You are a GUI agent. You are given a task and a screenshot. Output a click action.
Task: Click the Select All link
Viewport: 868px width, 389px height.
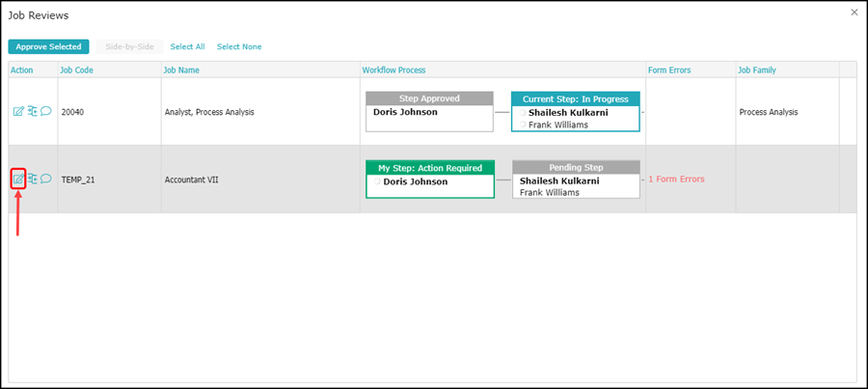coord(187,46)
